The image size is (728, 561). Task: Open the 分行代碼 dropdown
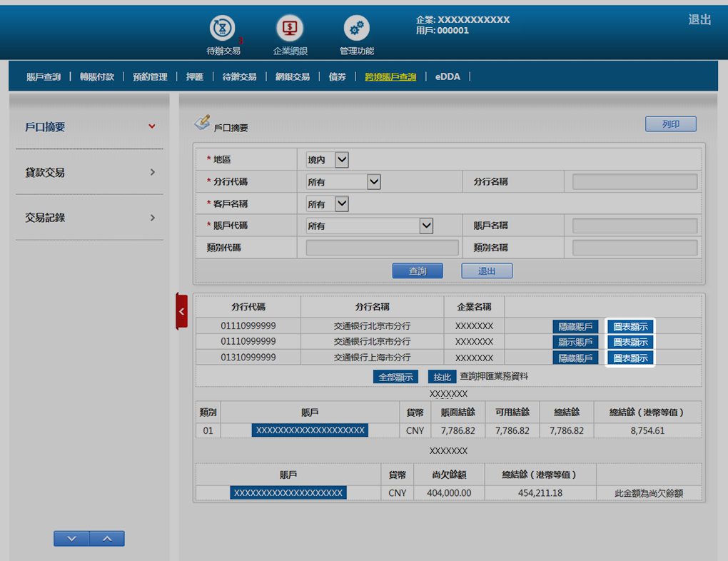point(343,181)
